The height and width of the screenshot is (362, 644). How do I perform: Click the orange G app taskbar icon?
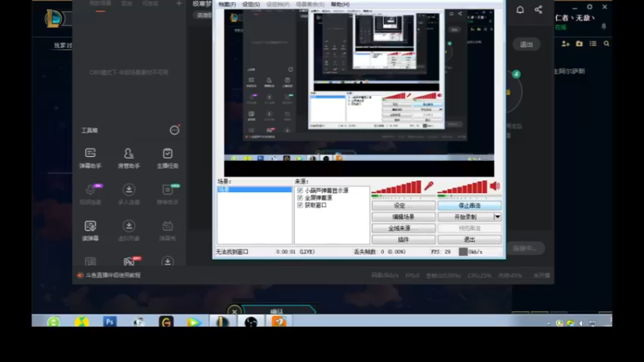click(166, 323)
